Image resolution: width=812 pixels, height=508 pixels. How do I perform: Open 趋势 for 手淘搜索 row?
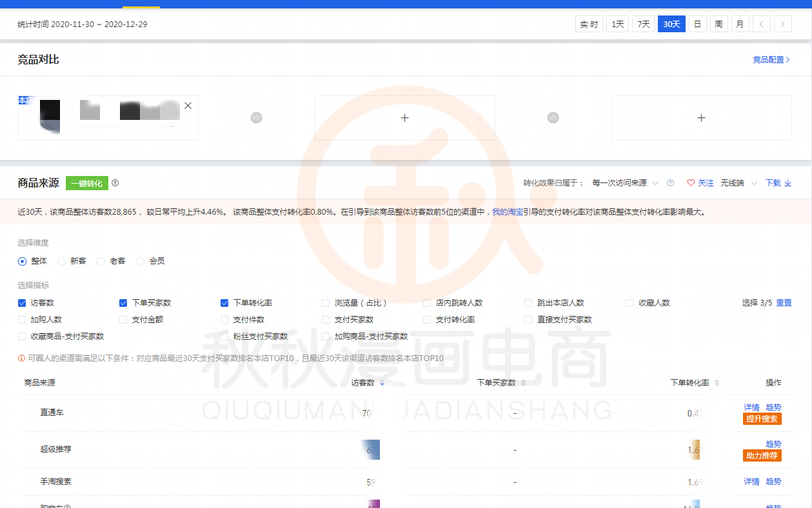click(x=773, y=482)
